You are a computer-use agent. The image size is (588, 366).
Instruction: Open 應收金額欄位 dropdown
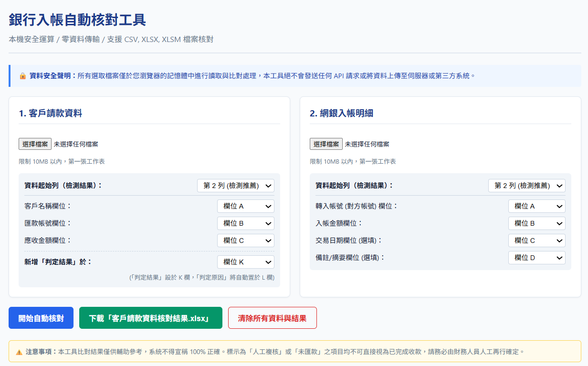246,241
